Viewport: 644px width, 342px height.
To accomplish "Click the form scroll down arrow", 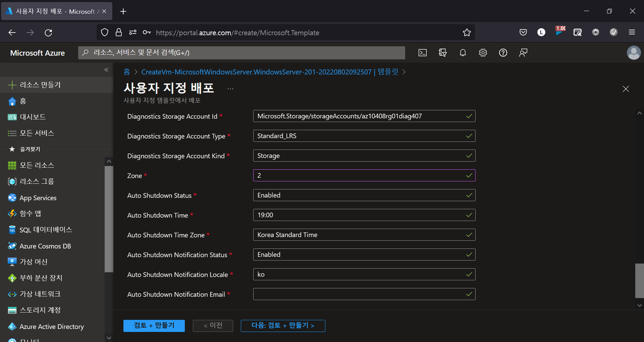I will tap(639, 305).
